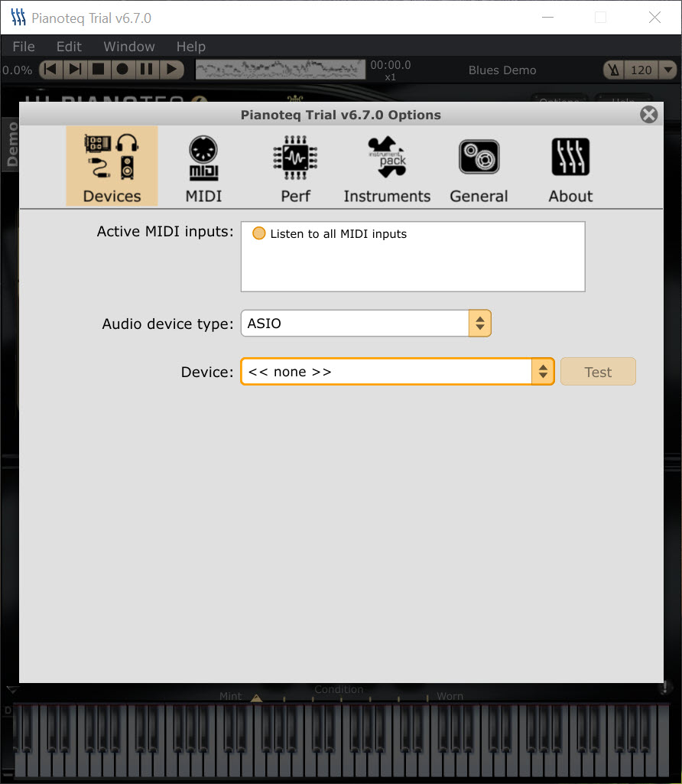Close the Options dialog
Image resolution: width=682 pixels, height=784 pixels.
648,115
